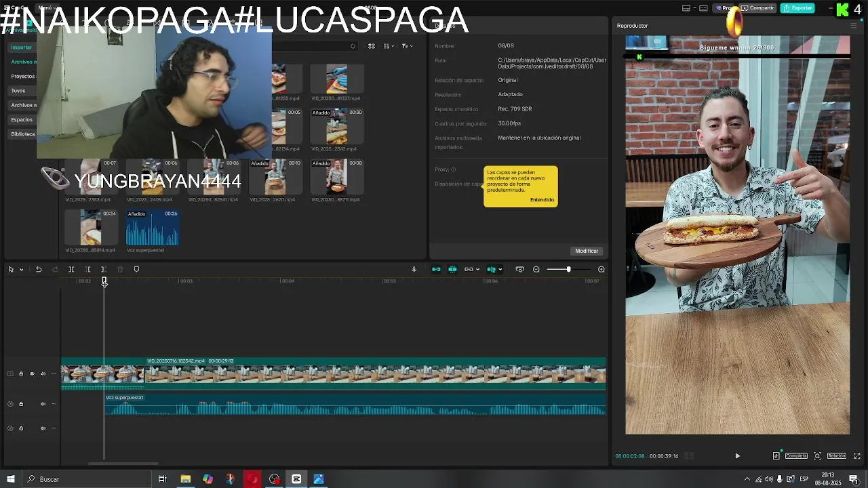The height and width of the screenshot is (488, 868).
Task: Adjust the timeline zoom slider handle
Action: pyautogui.click(x=568, y=269)
